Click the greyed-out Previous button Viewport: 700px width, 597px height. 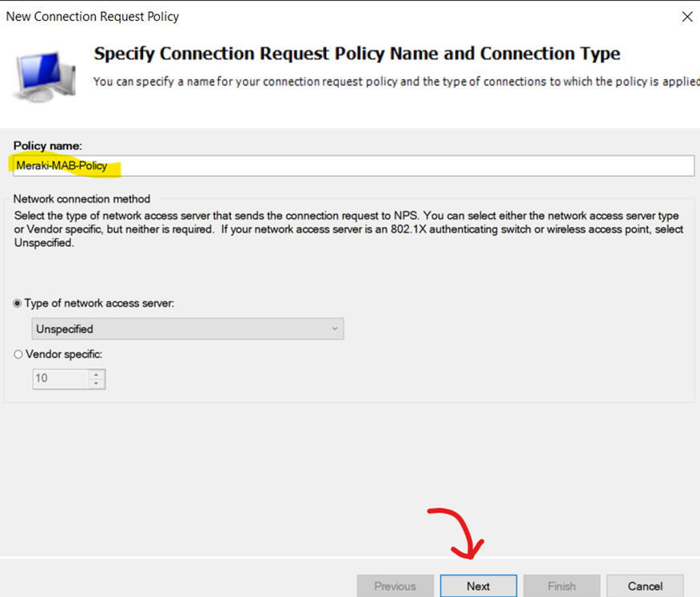[395, 586]
